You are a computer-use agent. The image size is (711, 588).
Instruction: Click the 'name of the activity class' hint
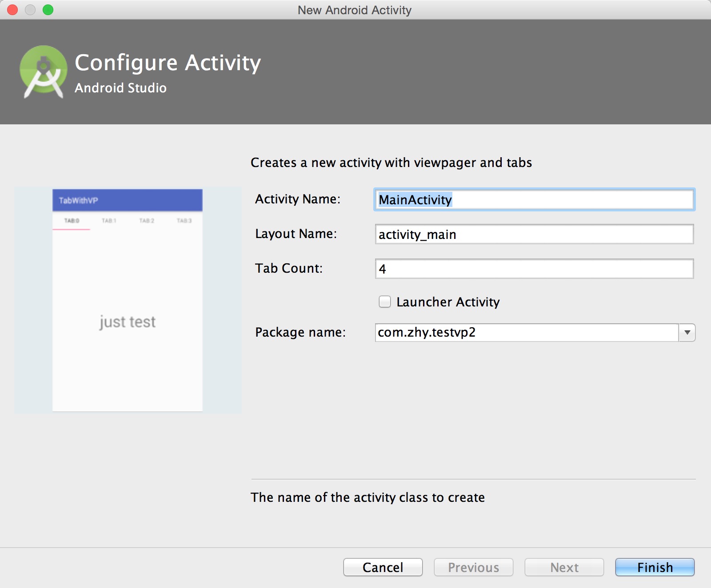click(367, 497)
